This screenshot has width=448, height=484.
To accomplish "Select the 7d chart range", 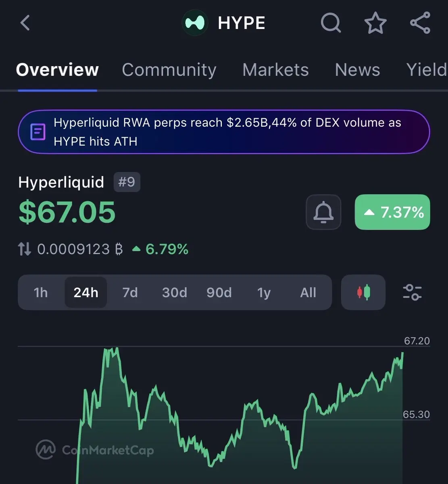I will pos(130,292).
